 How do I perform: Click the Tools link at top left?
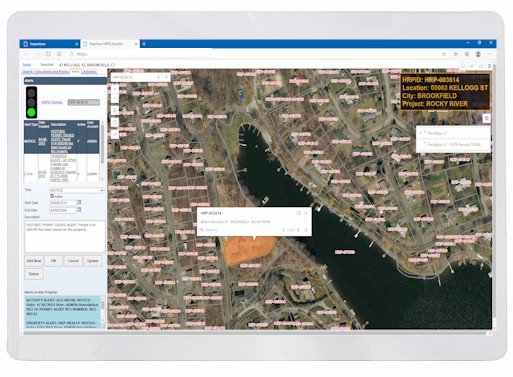pyautogui.click(x=27, y=65)
